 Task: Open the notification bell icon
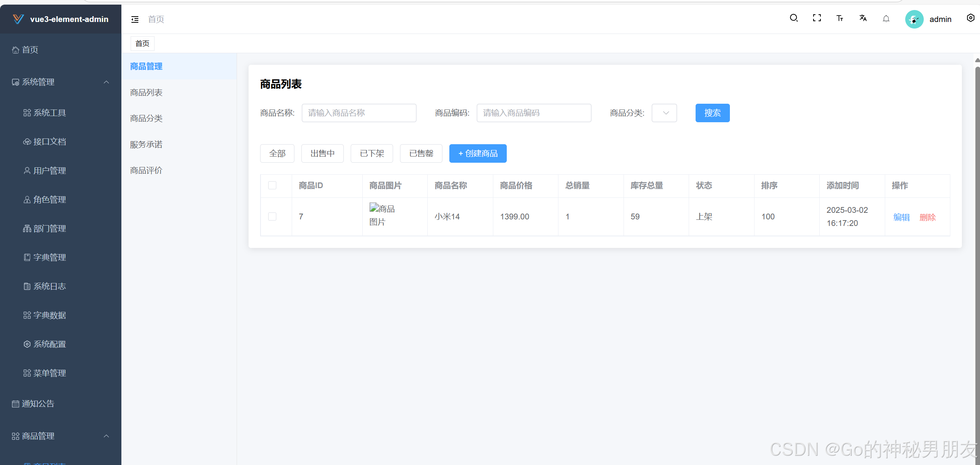pyautogui.click(x=886, y=19)
